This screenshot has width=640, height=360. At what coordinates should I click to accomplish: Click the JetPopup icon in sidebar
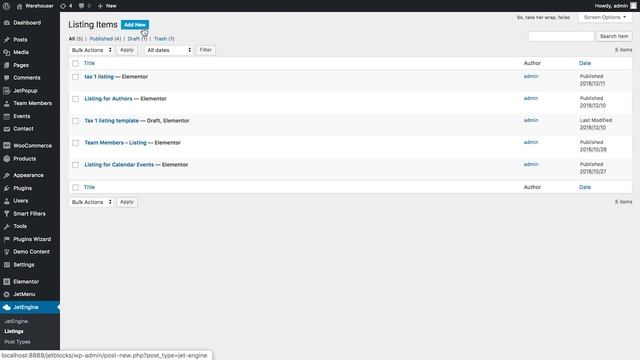(7, 91)
